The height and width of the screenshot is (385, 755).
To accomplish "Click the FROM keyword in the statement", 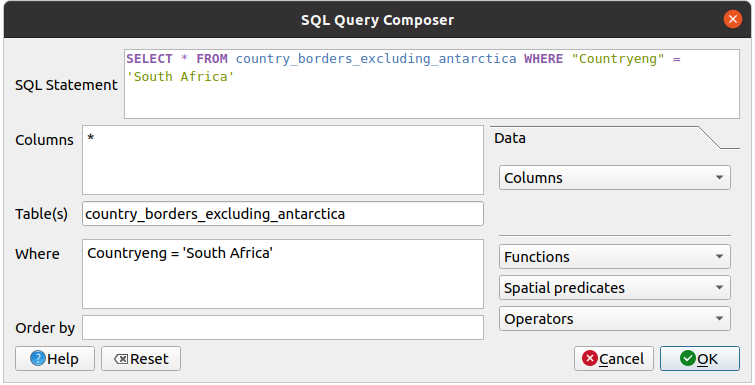I will coord(212,59).
